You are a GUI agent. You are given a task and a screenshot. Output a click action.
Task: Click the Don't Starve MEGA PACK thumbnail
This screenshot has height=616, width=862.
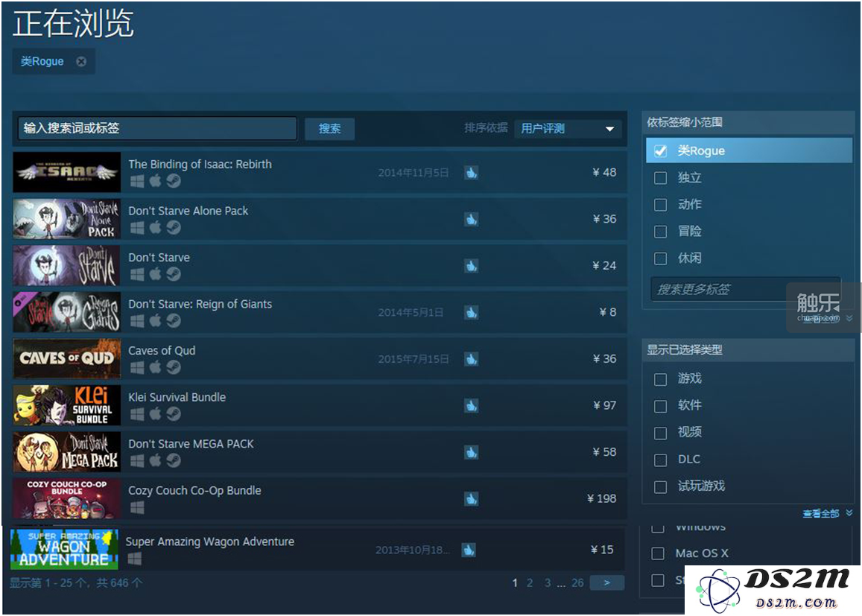pyautogui.click(x=66, y=451)
